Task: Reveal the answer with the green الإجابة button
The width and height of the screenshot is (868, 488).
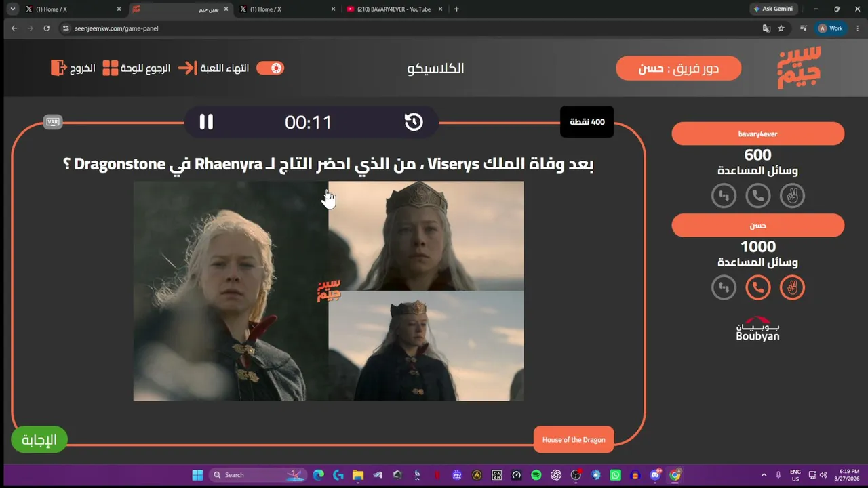Action: click(x=39, y=440)
